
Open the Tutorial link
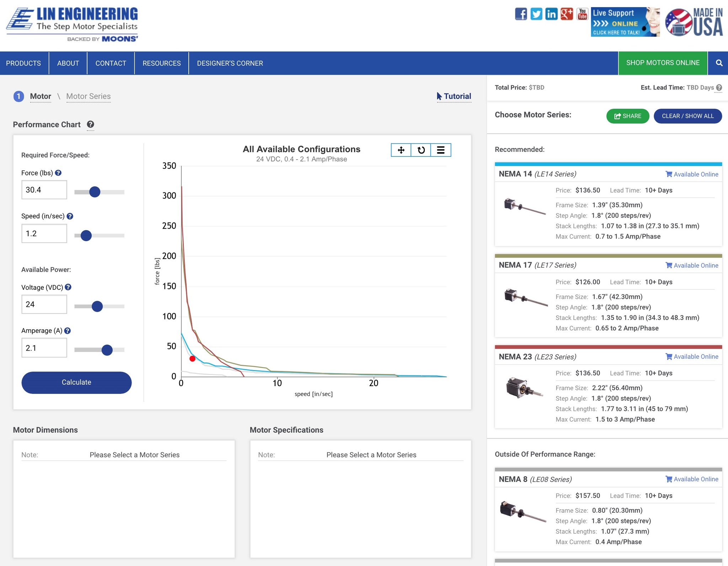click(454, 96)
